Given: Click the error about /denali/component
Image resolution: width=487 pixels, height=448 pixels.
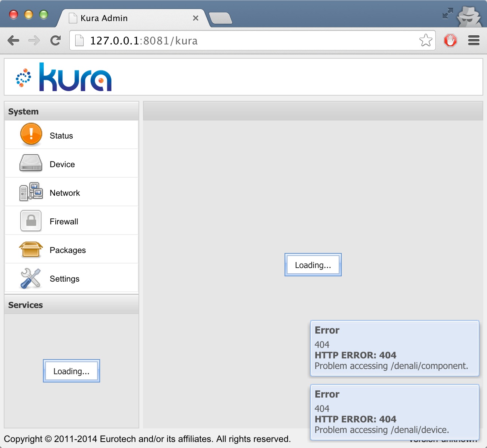Looking at the screenshot, I should (x=394, y=348).
